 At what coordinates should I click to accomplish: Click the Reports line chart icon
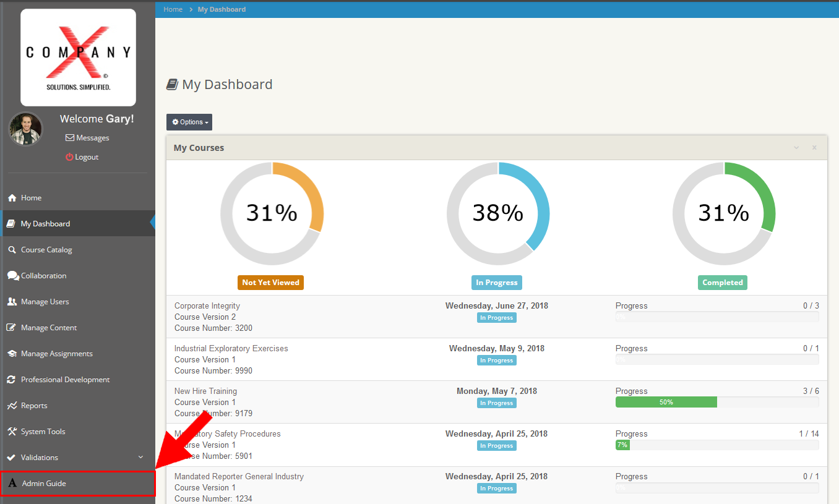pos(12,406)
